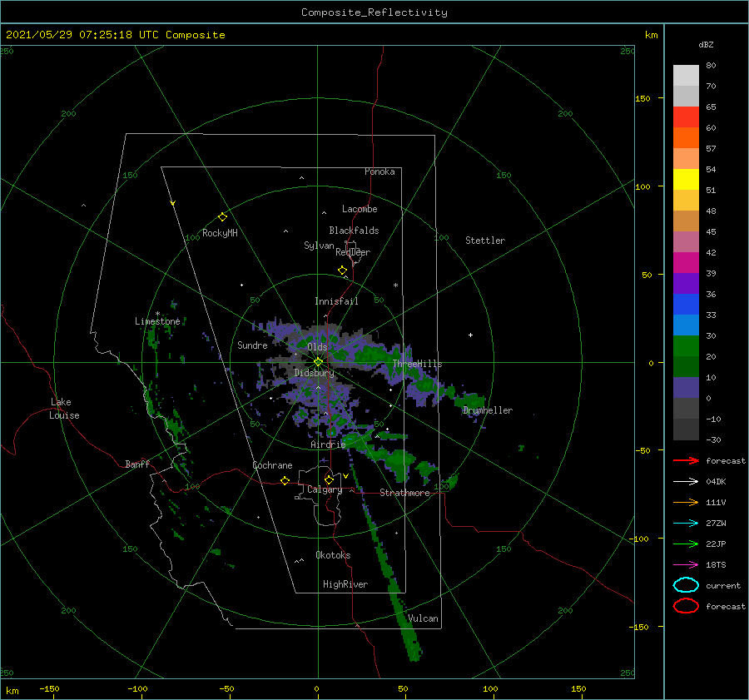Select the purple swatch beside 39 dBZ

coord(686,283)
